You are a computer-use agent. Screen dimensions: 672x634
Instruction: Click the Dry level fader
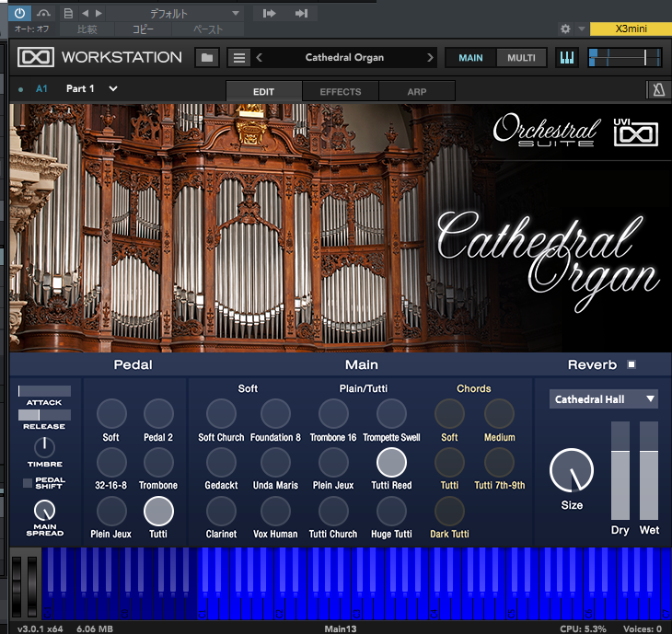point(620,470)
